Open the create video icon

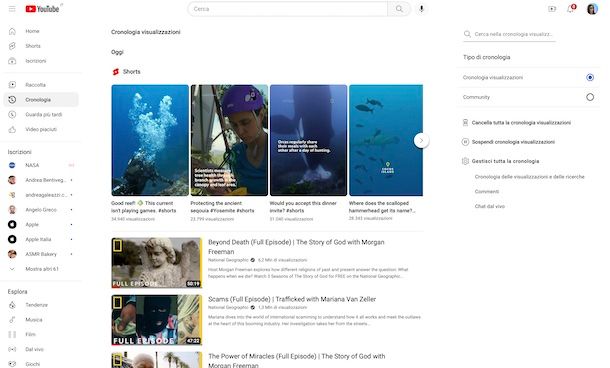[552, 9]
